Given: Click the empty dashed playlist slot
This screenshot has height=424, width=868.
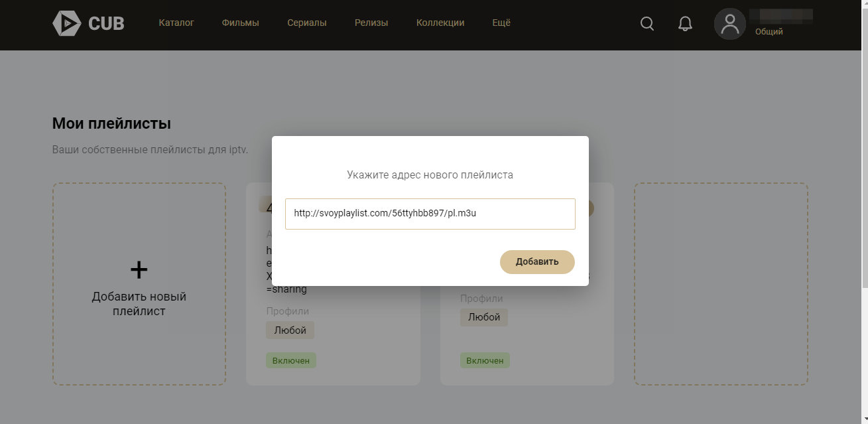Looking at the screenshot, I should pos(721,284).
